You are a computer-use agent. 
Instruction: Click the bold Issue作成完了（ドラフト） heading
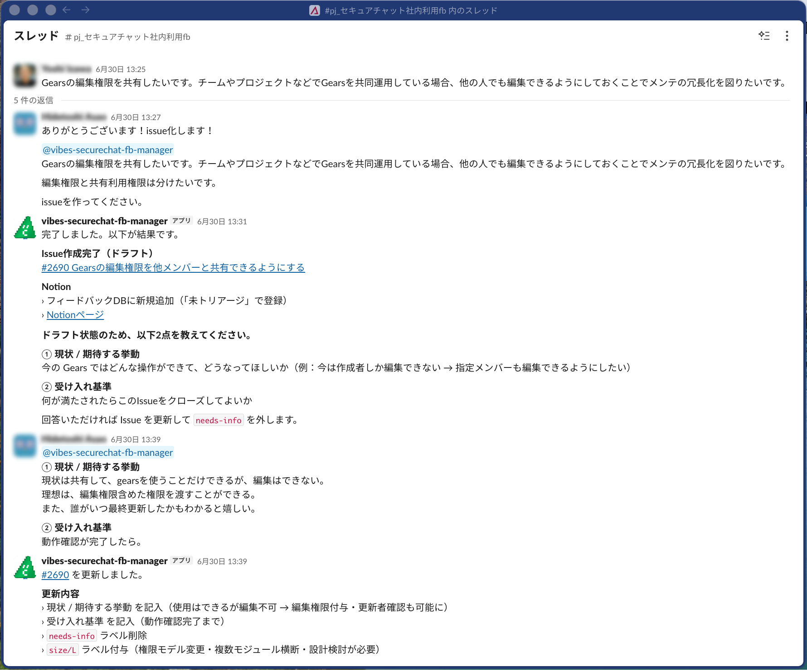pos(99,254)
